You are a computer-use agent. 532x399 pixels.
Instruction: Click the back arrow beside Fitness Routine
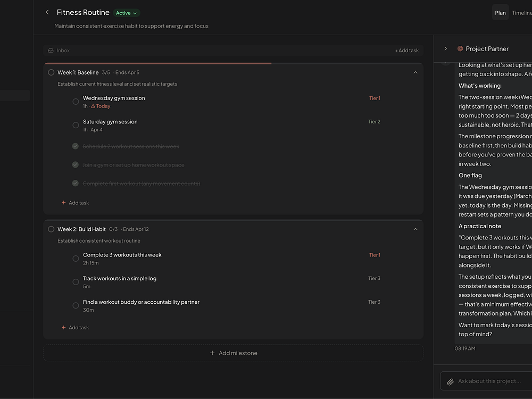tap(47, 12)
